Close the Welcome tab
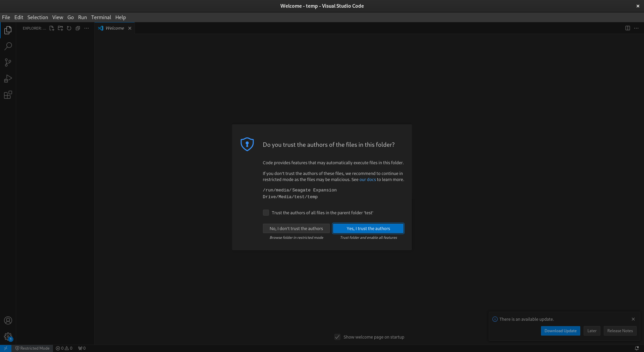This screenshot has height=352, width=644. point(130,28)
